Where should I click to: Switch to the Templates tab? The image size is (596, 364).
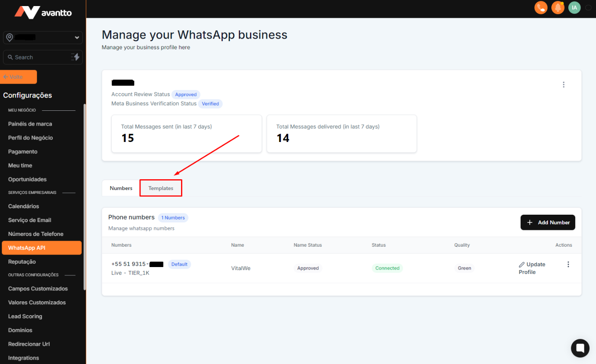point(161,188)
